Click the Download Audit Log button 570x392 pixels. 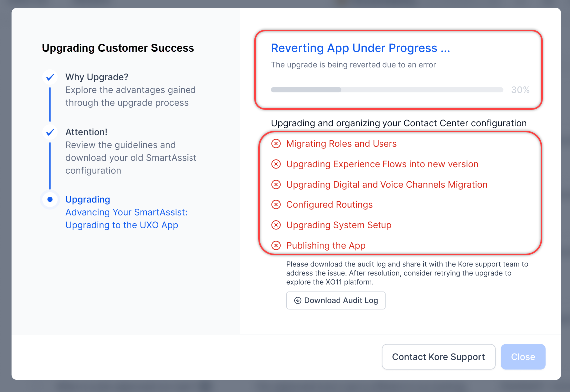click(x=336, y=300)
